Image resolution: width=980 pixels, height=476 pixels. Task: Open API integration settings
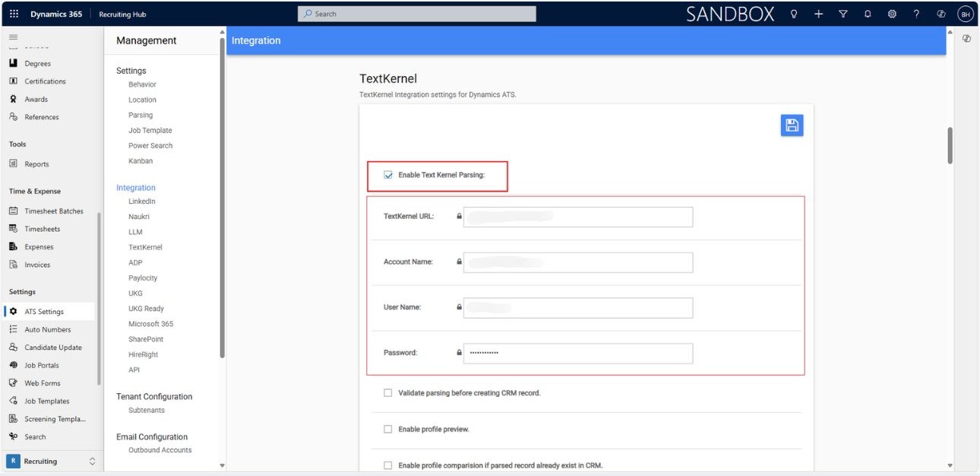pyautogui.click(x=134, y=370)
